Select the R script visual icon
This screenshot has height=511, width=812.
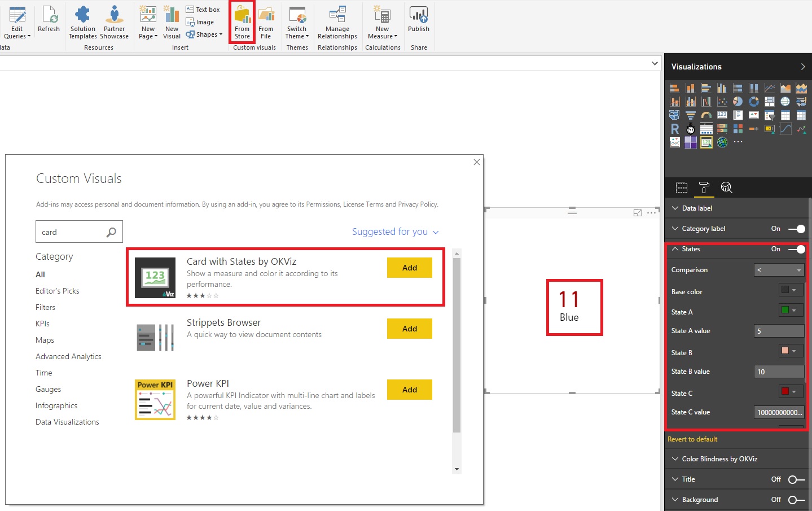tap(674, 129)
